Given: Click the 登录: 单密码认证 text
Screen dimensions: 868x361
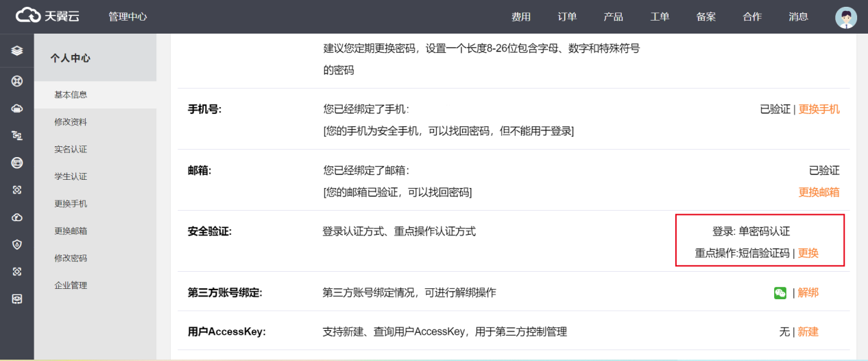Looking at the screenshot, I should tap(751, 232).
